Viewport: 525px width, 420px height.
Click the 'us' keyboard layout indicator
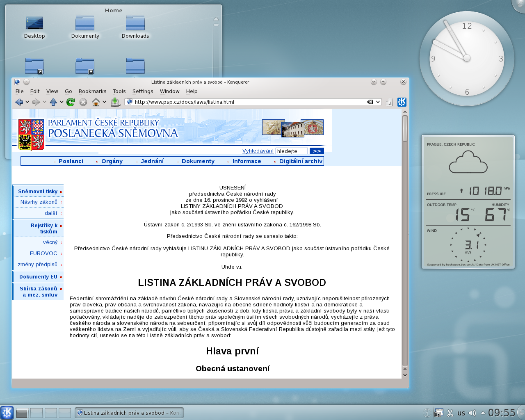[x=461, y=413]
